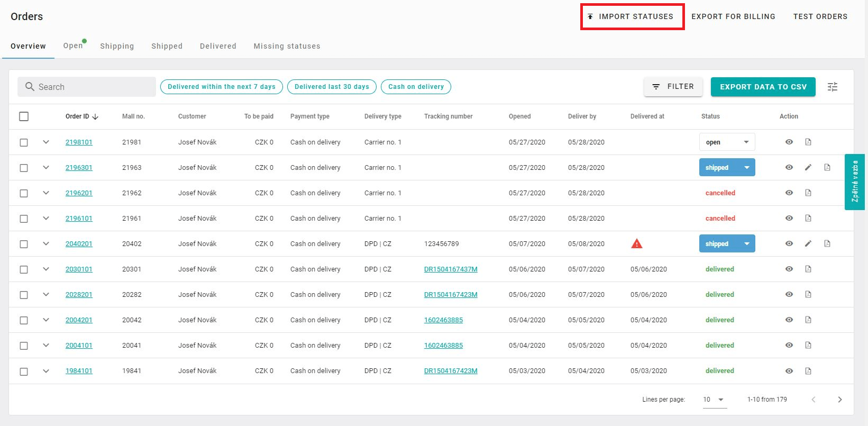
Task: Open document icon for order 2030101
Action: point(808,269)
